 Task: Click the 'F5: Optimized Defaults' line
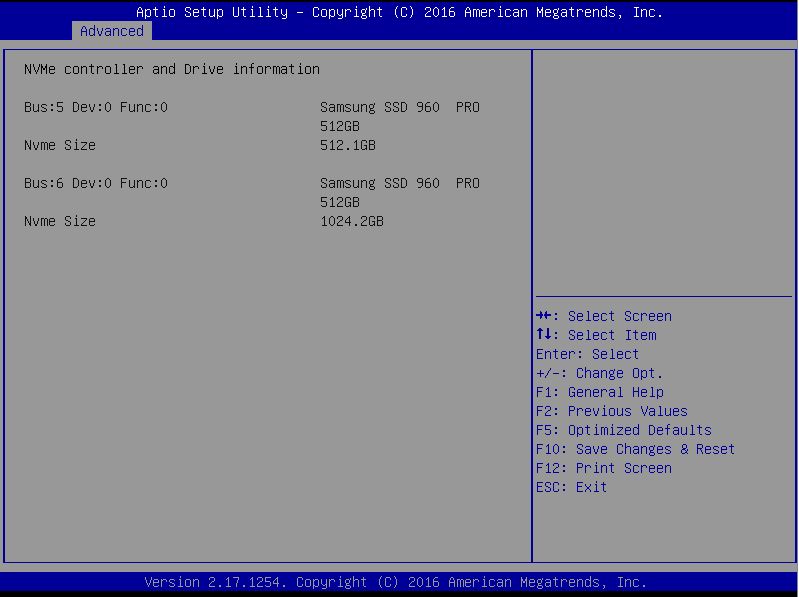click(x=624, y=430)
